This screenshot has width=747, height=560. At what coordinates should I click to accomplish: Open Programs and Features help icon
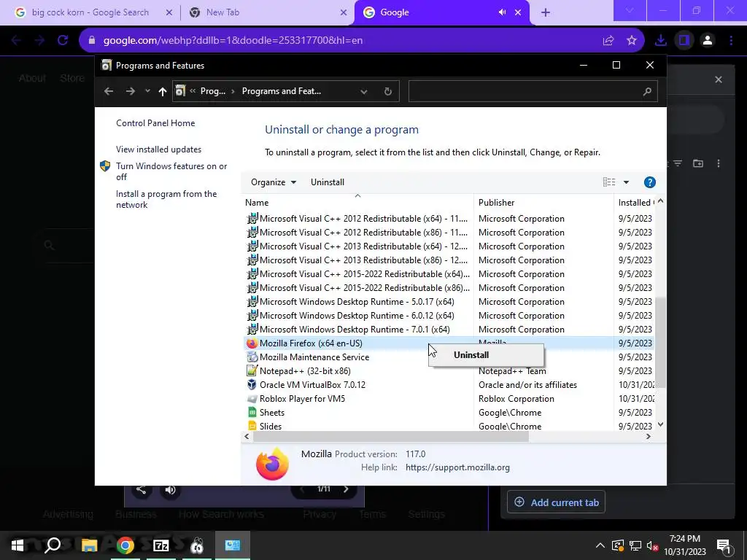pyautogui.click(x=649, y=182)
